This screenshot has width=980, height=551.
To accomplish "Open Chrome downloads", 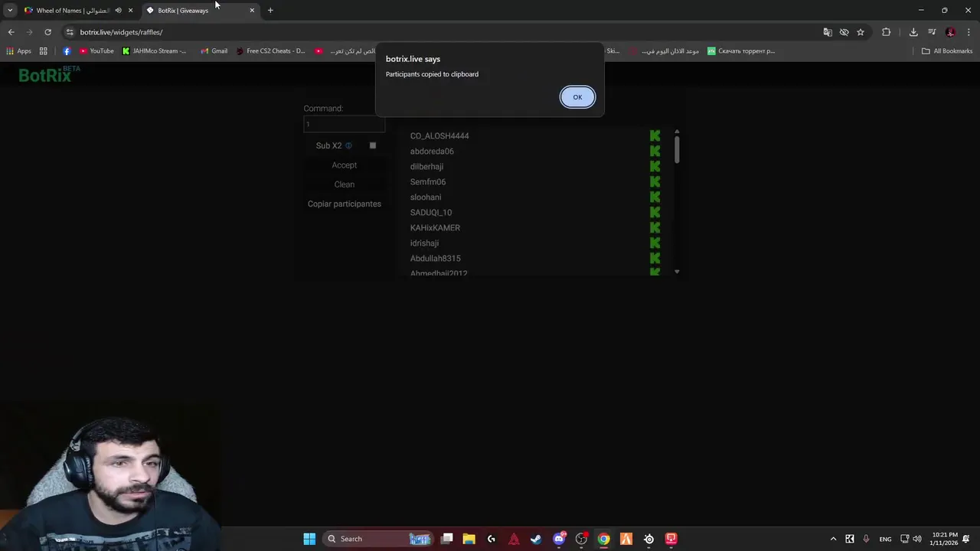I will (913, 32).
